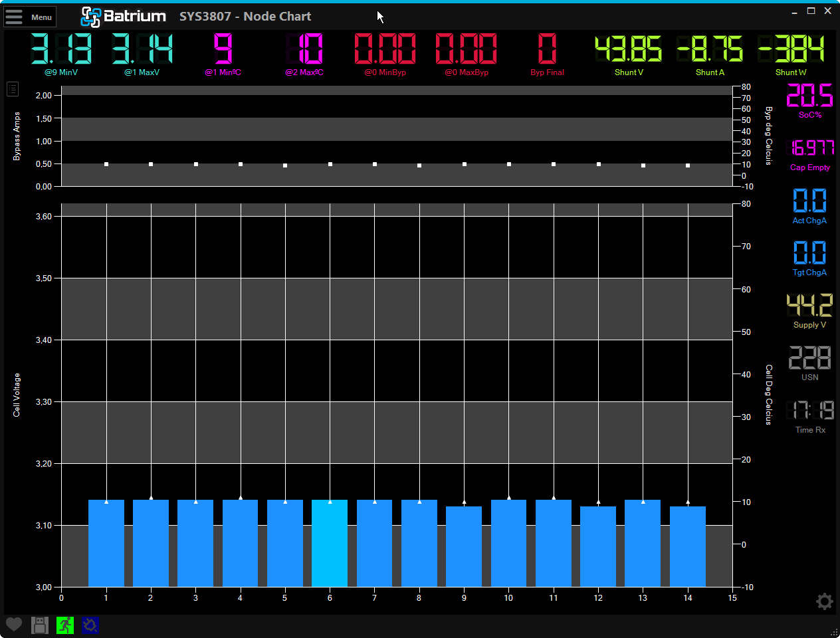Click the Batrium logo icon
This screenshot has height=638, width=840.
(x=91, y=17)
